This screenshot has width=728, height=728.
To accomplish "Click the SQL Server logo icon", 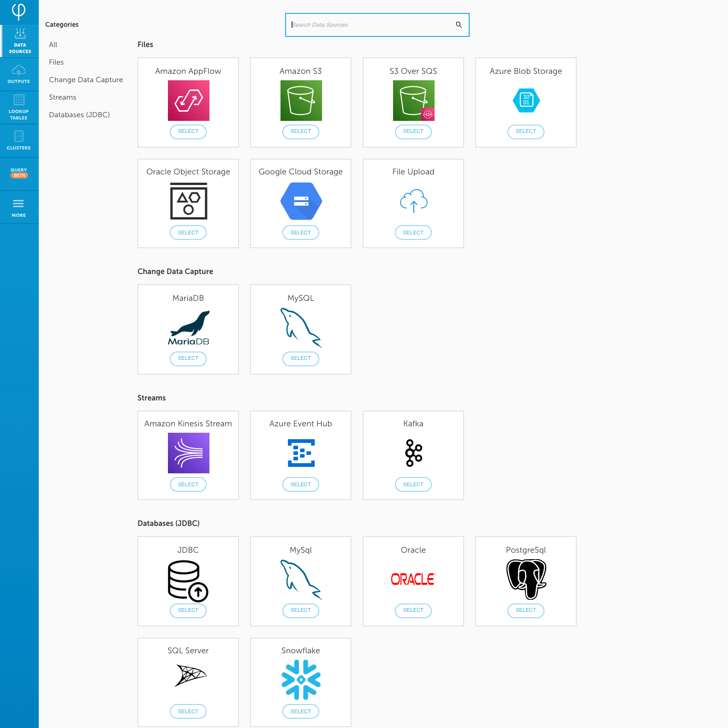I will click(x=191, y=675).
